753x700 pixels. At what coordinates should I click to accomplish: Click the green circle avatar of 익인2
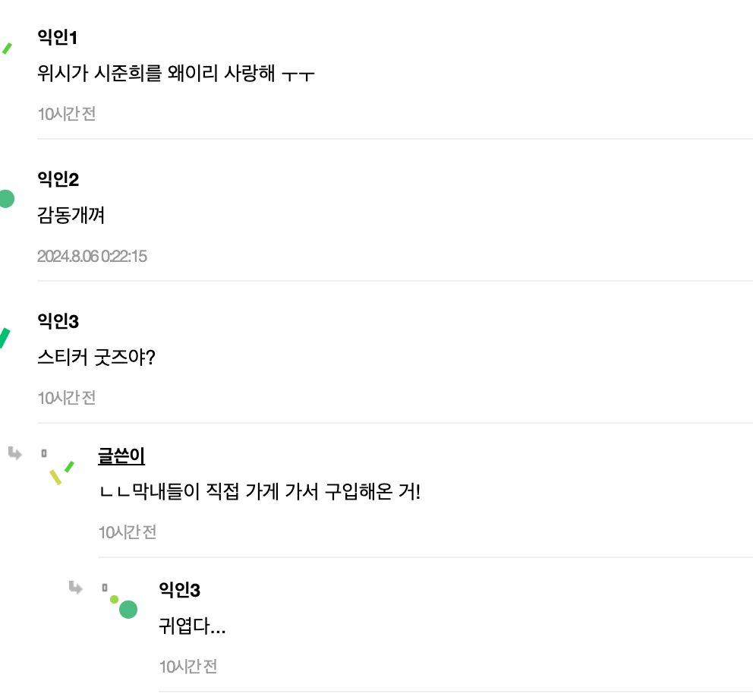coord(8,197)
